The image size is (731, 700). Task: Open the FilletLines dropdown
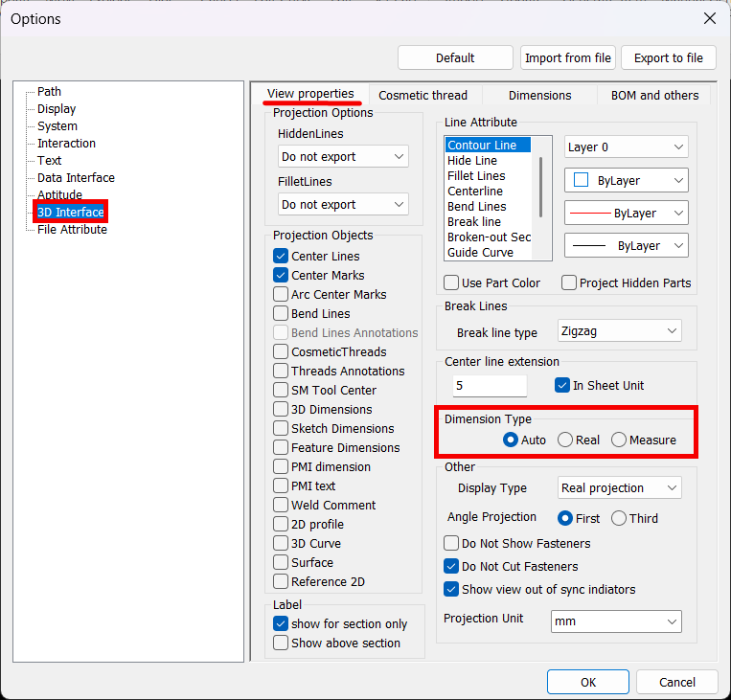pyautogui.click(x=343, y=204)
